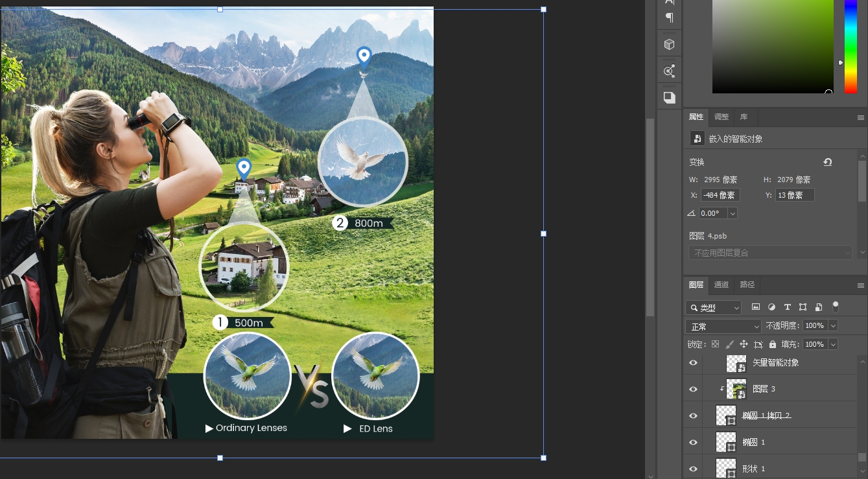The image size is (868, 479).
Task: Switch to the 通道 tab
Action: tap(721, 285)
